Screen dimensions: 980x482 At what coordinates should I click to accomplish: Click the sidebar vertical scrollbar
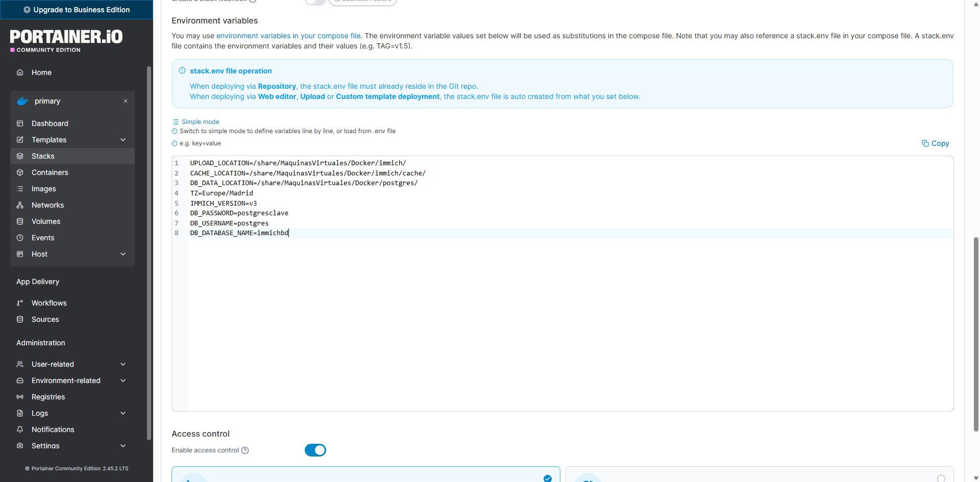tap(149, 252)
